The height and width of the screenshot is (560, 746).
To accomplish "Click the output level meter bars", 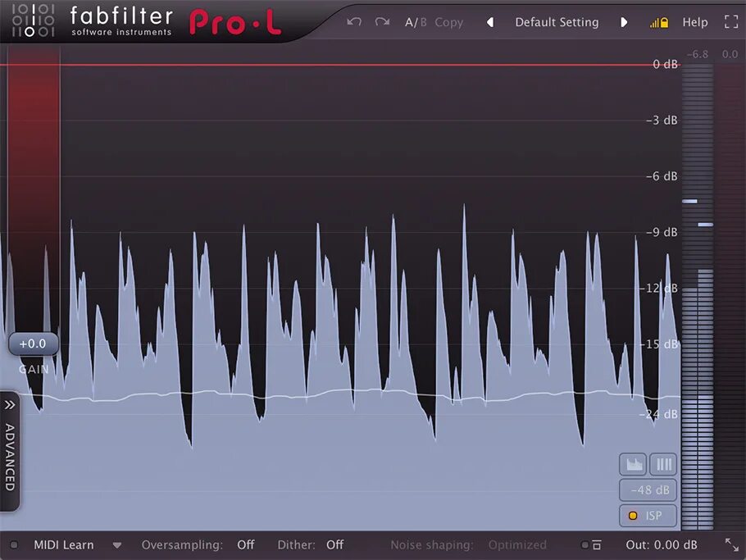I will pyautogui.click(x=698, y=297).
